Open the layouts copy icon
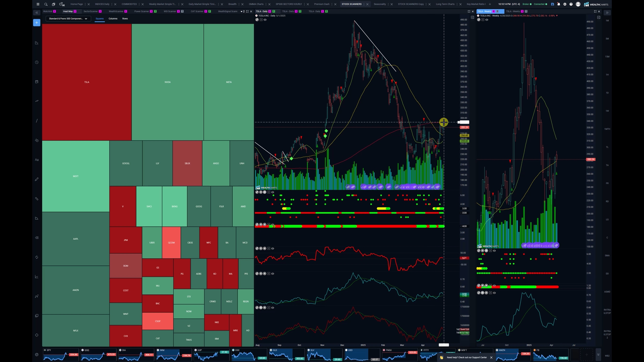This screenshot has width=644, height=362. pos(54,4)
